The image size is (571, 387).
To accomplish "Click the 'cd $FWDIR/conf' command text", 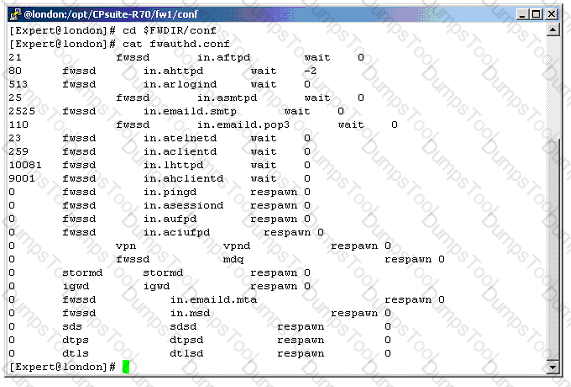I will tap(169, 30).
